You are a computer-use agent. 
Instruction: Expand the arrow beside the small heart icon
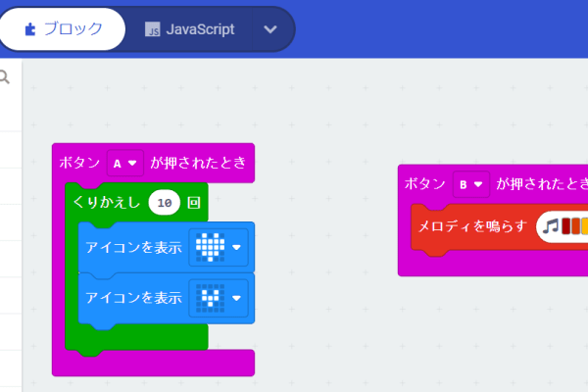click(x=236, y=298)
